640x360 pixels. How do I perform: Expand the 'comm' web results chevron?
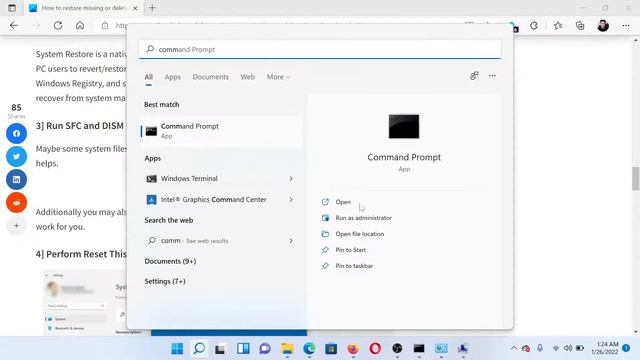[x=291, y=241]
